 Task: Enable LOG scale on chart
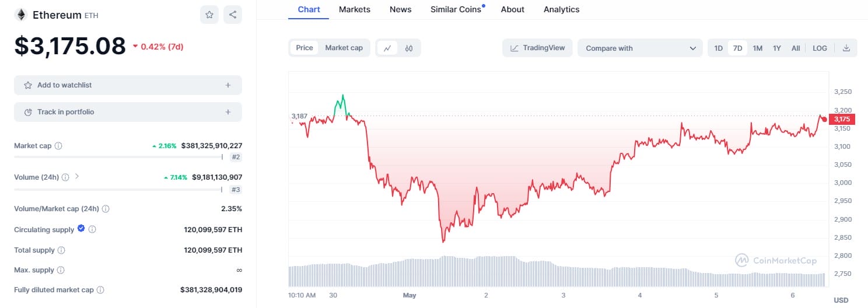click(820, 48)
